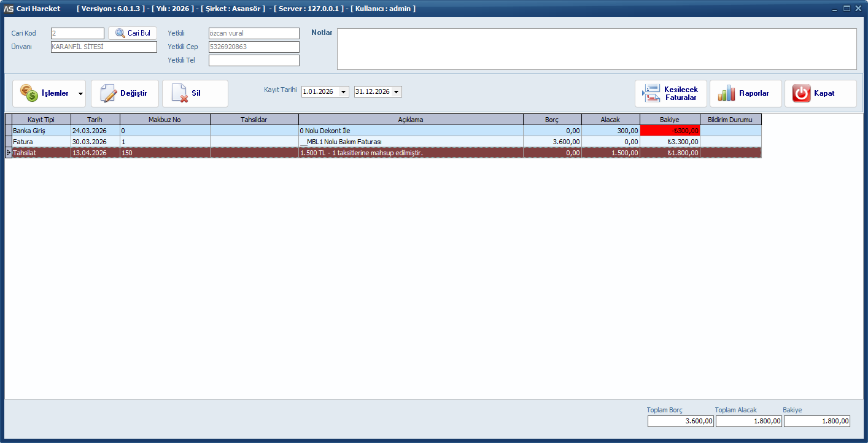Sort by the Bakiye column header
Image resolution: width=868 pixels, height=443 pixels.
point(669,120)
